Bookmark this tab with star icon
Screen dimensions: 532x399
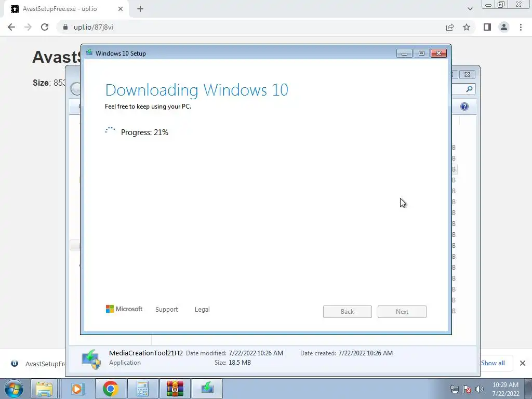click(467, 27)
